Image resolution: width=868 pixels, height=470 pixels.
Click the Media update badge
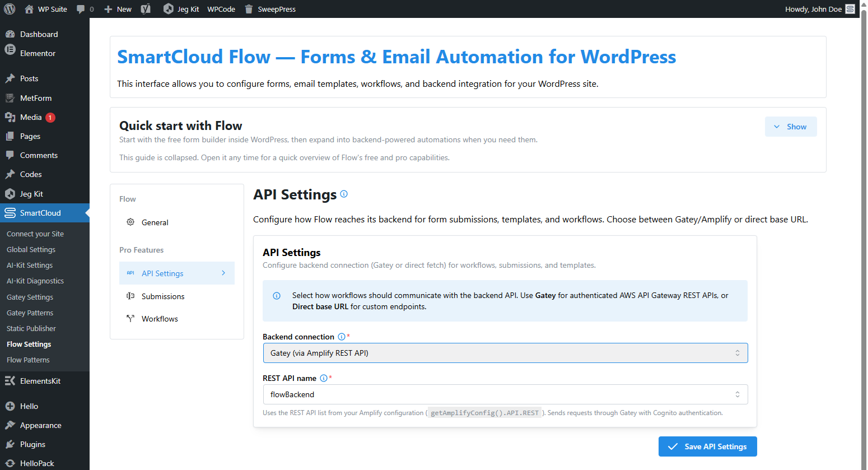point(50,118)
